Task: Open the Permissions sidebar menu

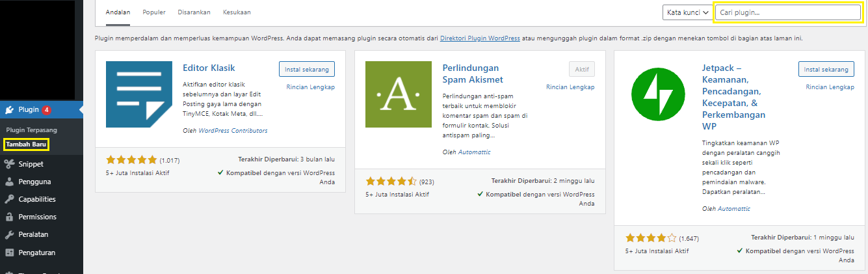Action: coord(42,217)
